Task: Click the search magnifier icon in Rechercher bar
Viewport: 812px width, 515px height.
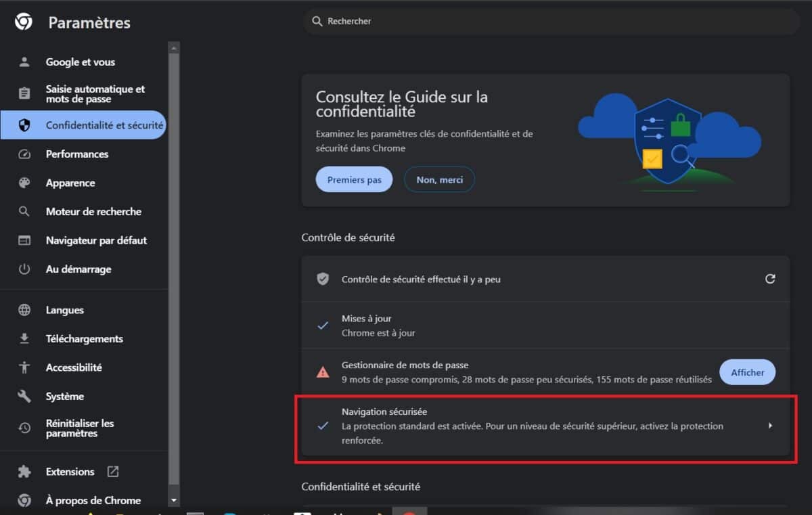Action: [x=317, y=22]
